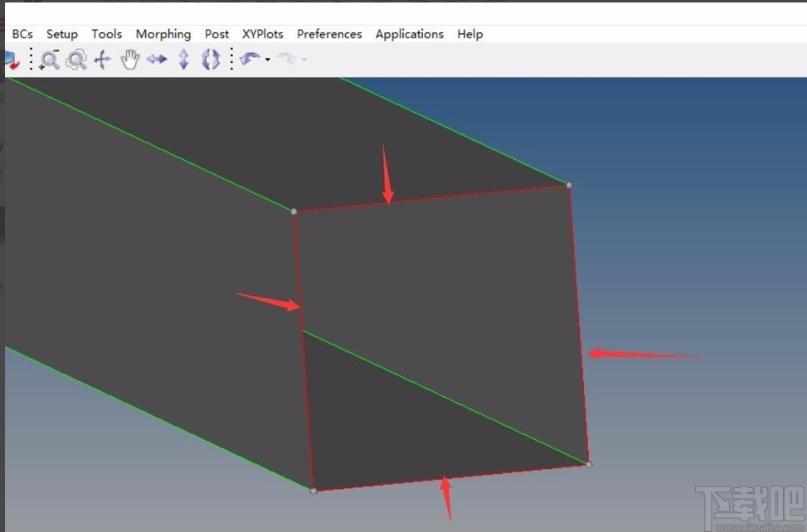Screen dimensions: 807x532
Task: Open the Preferences menu
Action: 329,34
